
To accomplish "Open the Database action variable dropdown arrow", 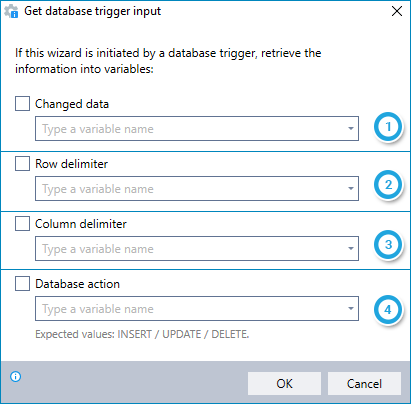I will coord(351,309).
